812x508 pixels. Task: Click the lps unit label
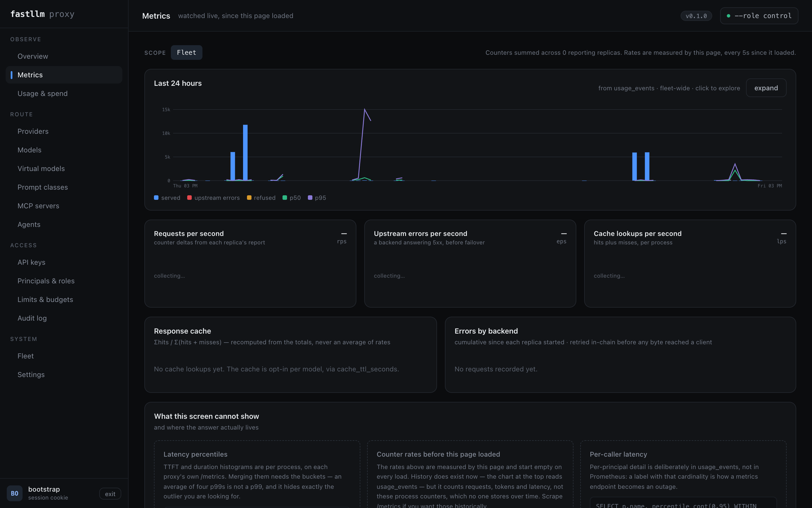coord(782,241)
